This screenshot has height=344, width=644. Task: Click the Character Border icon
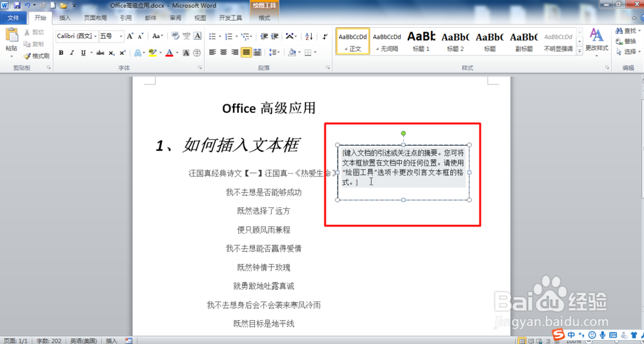[198, 36]
